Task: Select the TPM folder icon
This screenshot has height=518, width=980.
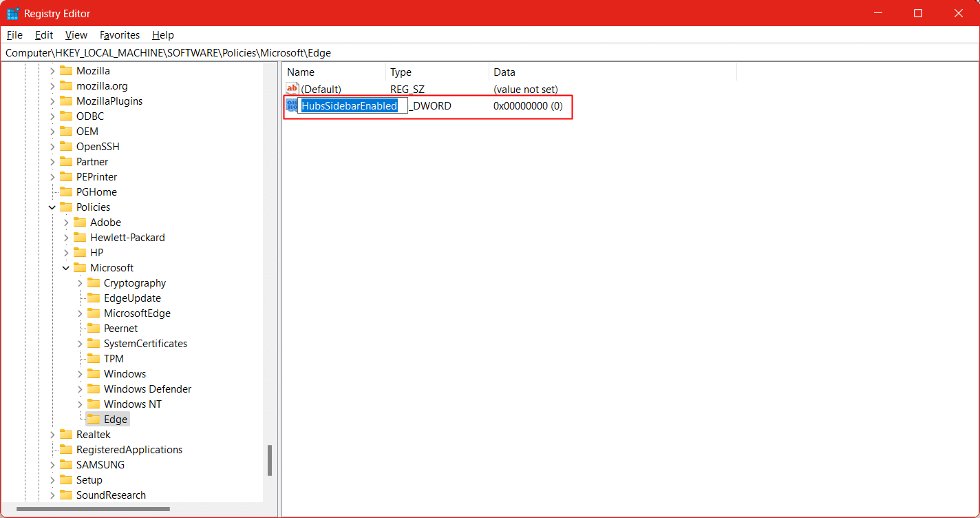Action: [x=94, y=359]
